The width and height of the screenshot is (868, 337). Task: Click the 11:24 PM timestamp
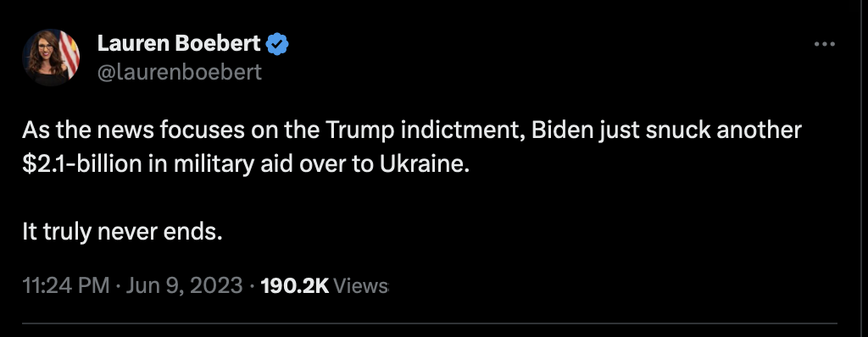pos(66,285)
